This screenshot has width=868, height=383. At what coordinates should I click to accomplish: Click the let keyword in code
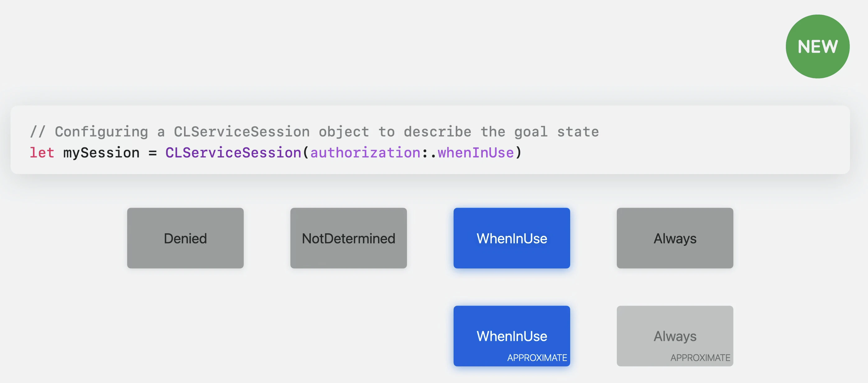tap(42, 153)
